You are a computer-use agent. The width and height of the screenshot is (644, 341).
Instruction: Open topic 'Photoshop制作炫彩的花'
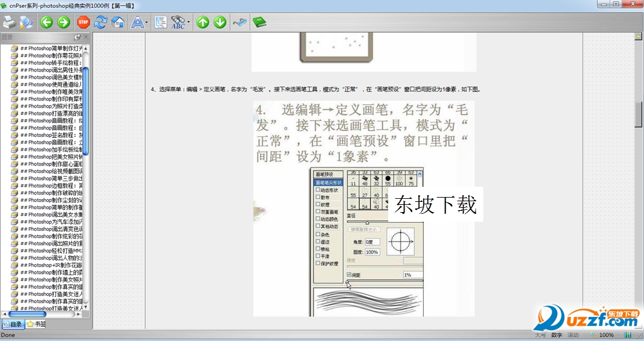pyautogui.click(x=51, y=236)
